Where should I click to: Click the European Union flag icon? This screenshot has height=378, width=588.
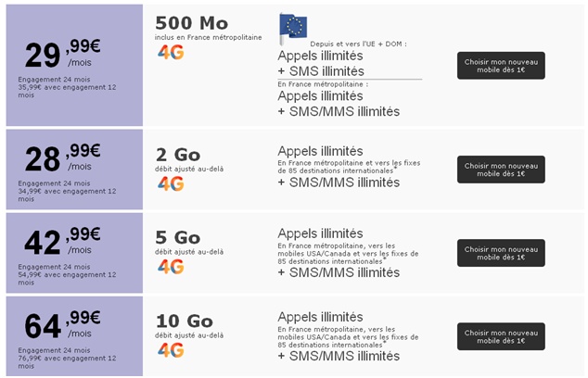click(x=293, y=26)
